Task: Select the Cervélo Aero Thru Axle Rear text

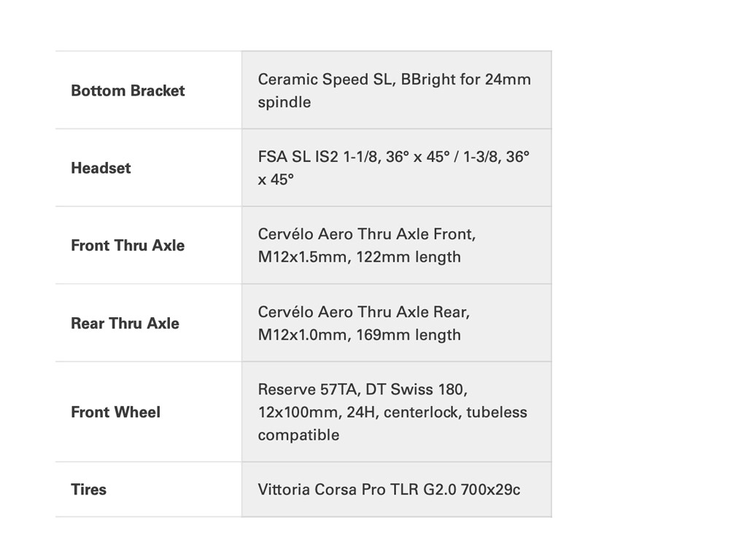Action: [363, 312]
